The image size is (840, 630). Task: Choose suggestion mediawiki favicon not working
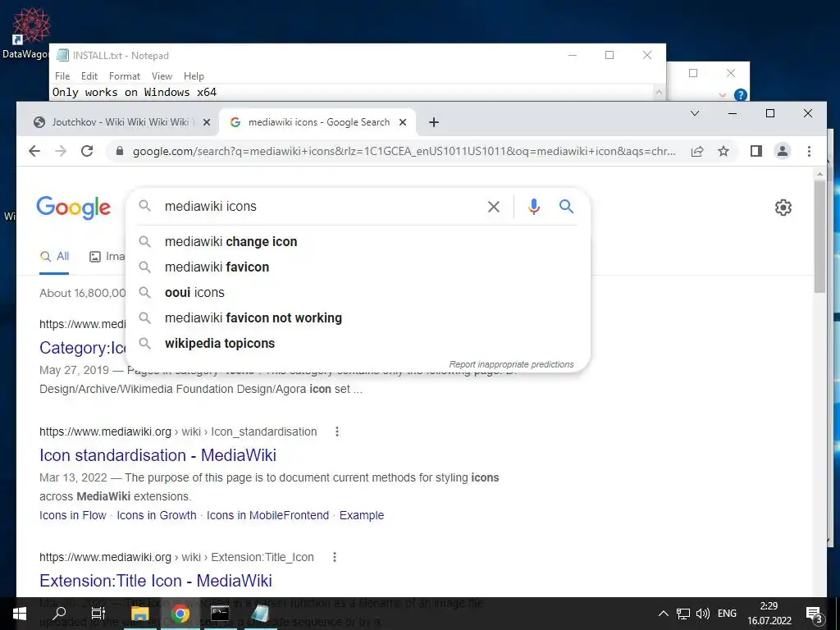coord(358,317)
